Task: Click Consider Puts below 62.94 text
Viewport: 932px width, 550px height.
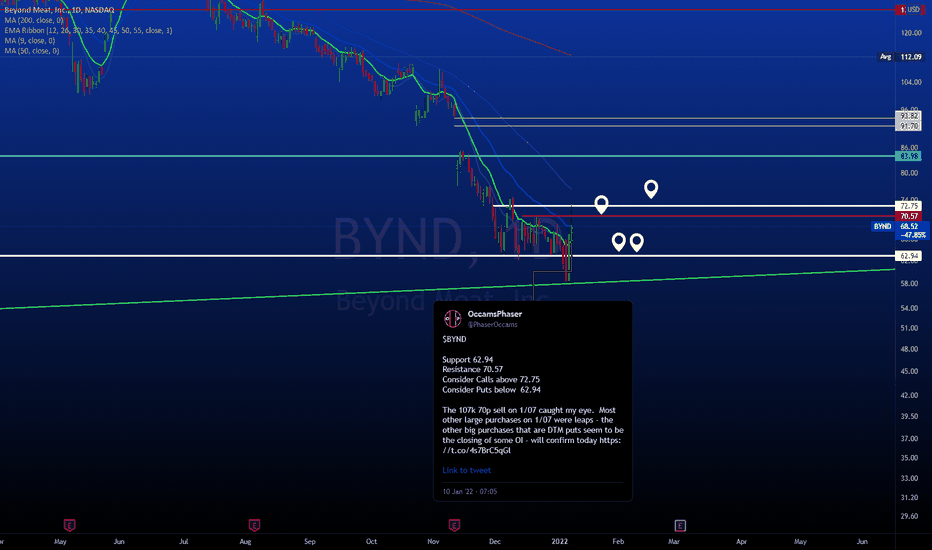Action: coord(492,390)
